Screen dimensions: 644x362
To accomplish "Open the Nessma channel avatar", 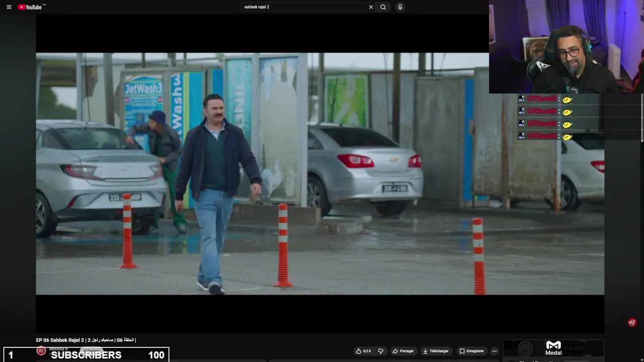I will coord(41,350).
